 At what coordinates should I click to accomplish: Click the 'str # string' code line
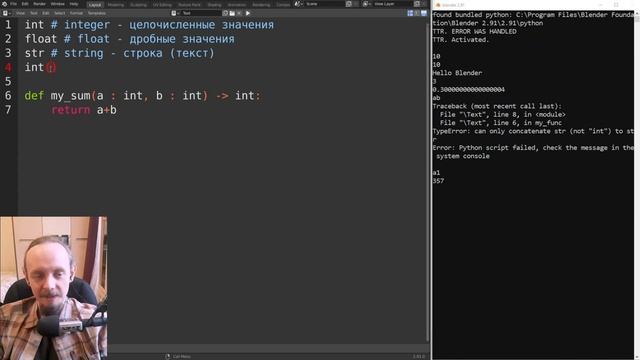(119, 53)
